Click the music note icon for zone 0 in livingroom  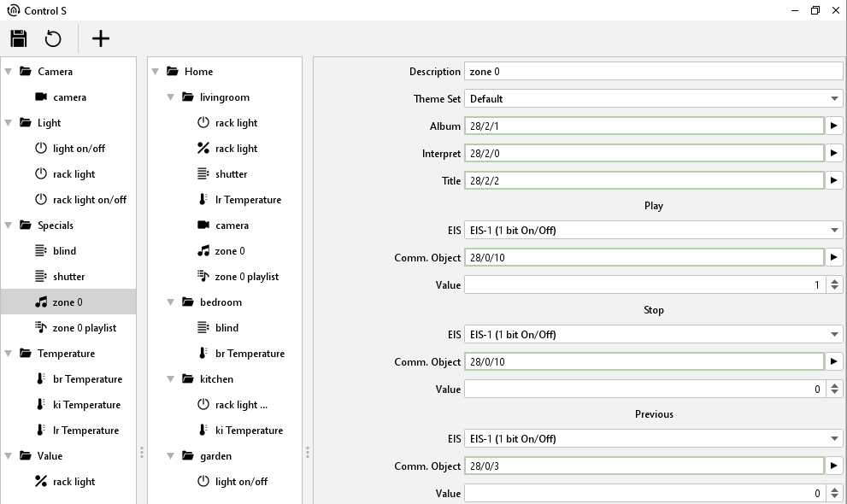point(203,251)
